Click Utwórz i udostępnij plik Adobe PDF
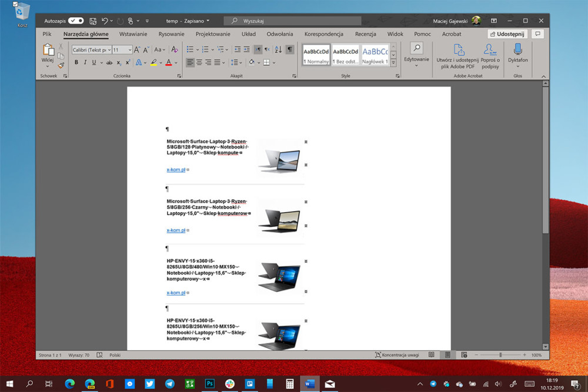This screenshot has height=392, width=588. pyautogui.click(x=457, y=56)
